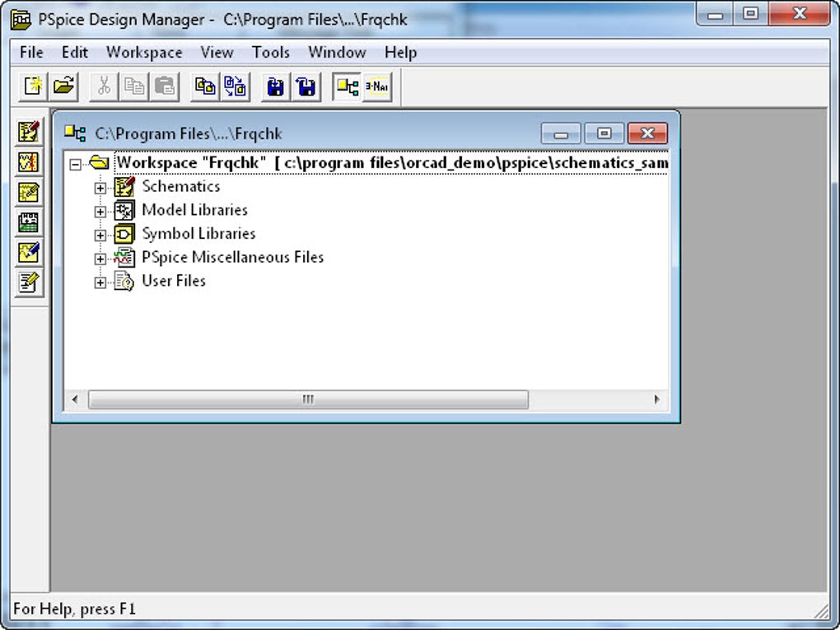Image resolution: width=840 pixels, height=630 pixels.
Task: Click the Model Libraries node icon
Action: point(124,211)
